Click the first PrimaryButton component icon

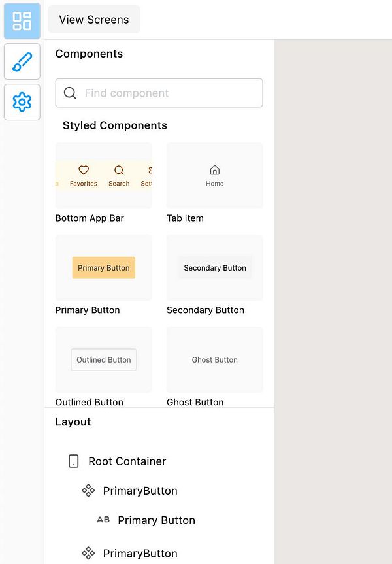(x=88, y=491)
